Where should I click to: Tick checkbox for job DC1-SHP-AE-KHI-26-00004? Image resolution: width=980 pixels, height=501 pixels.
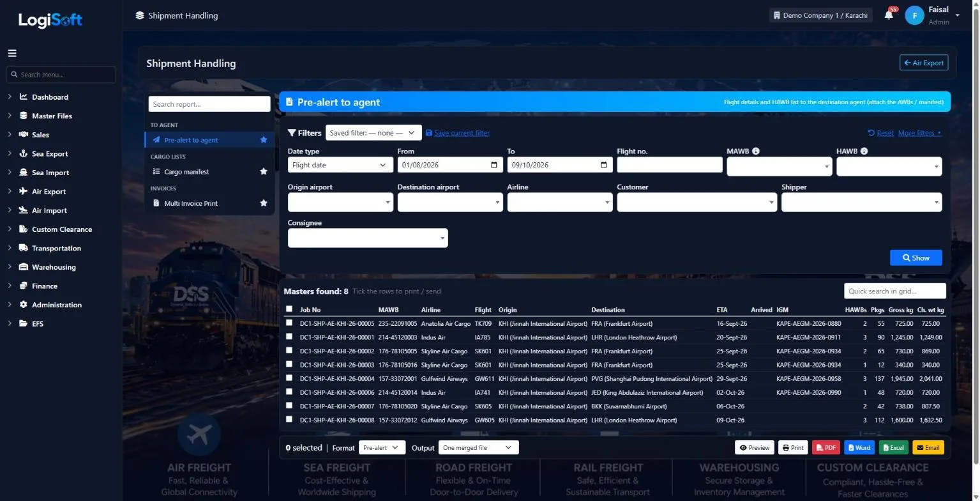289,378
